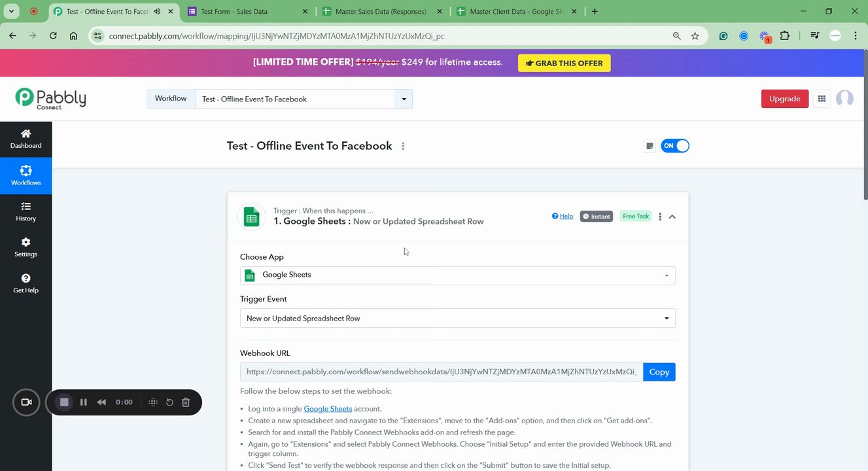Switch to the Master Client Data tab
The height and width of the screenshot is (471, 868).
point(517,11)
